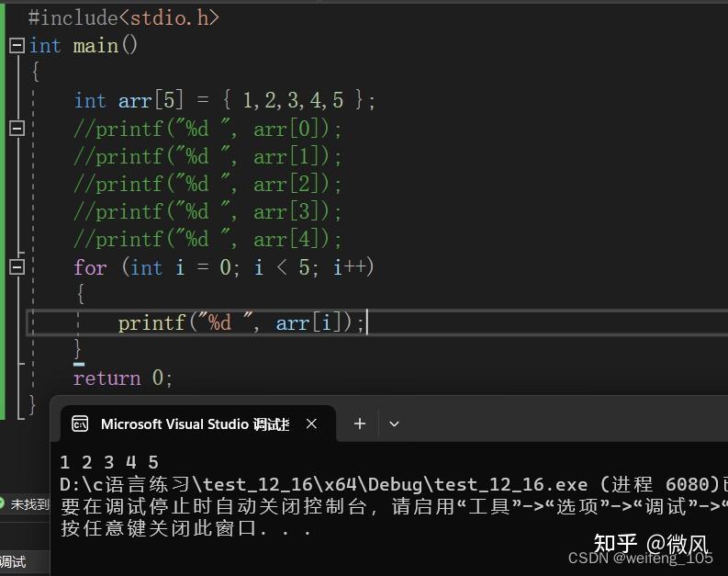This screenshot has width=728, height=576.
Task: Click the 'for' keyword in the loop
Action: tap(90, 267)
